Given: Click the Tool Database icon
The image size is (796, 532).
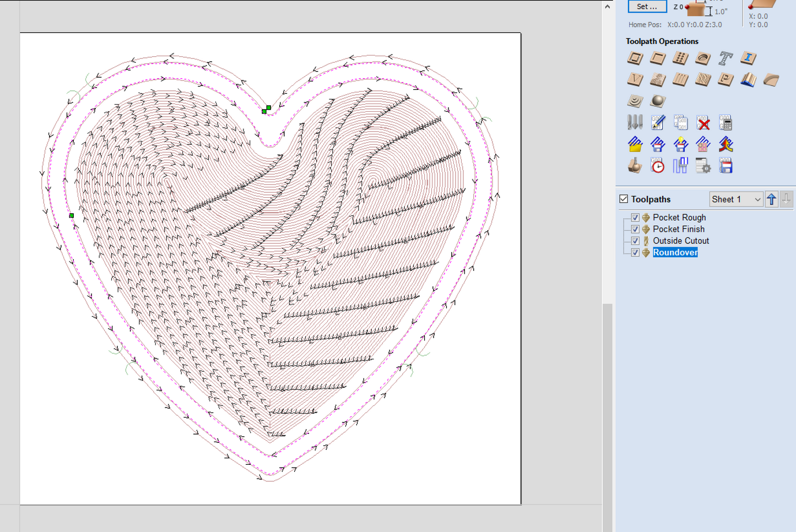Looking at the screenshot, I should 635,122.
